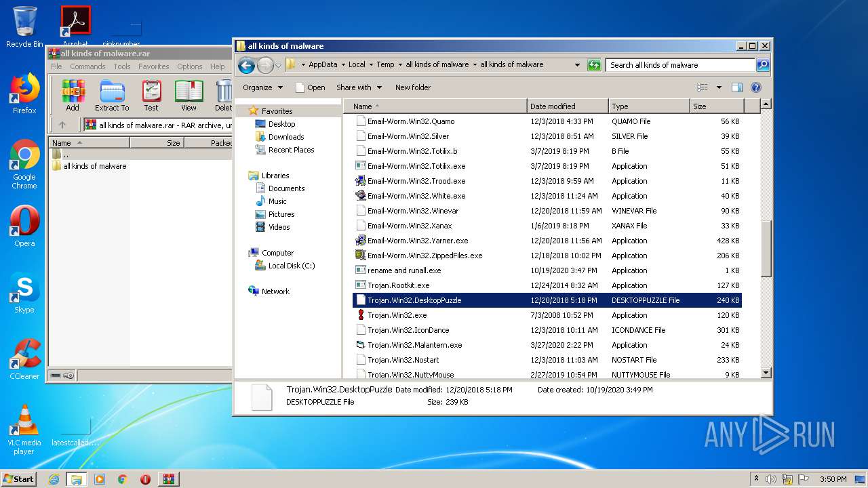The image size is (868, 488).
Task: Open Recycle Bin on desktop
Action: [24, 27]
